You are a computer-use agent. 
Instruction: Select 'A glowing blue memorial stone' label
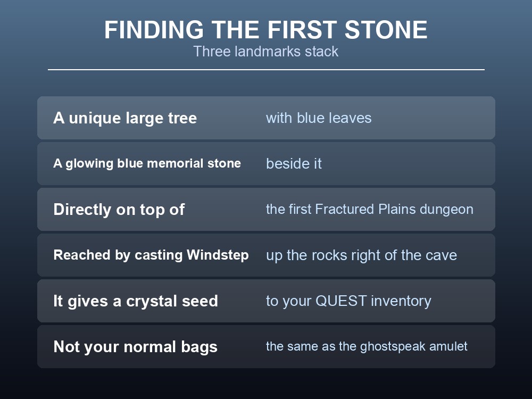tap(147, 163)
